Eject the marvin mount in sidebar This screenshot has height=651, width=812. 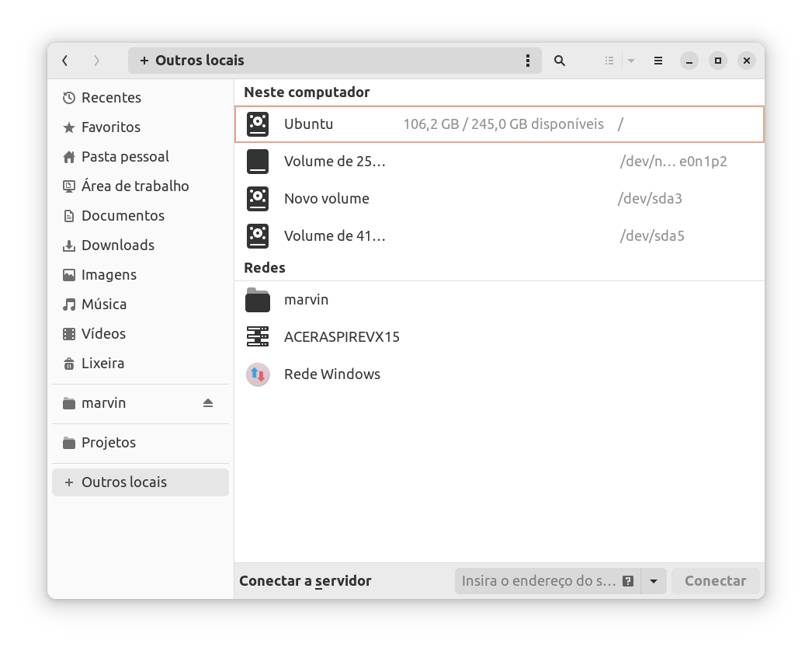207,403
